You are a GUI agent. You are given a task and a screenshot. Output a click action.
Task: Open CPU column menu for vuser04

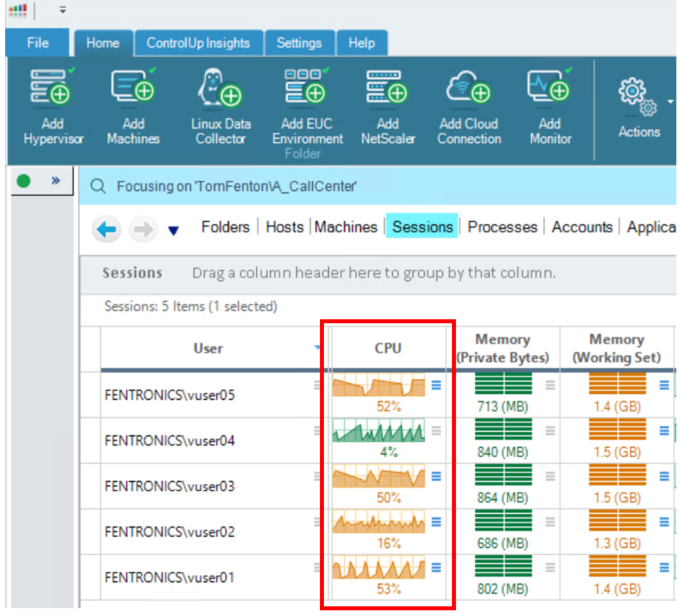coord(436,430)
